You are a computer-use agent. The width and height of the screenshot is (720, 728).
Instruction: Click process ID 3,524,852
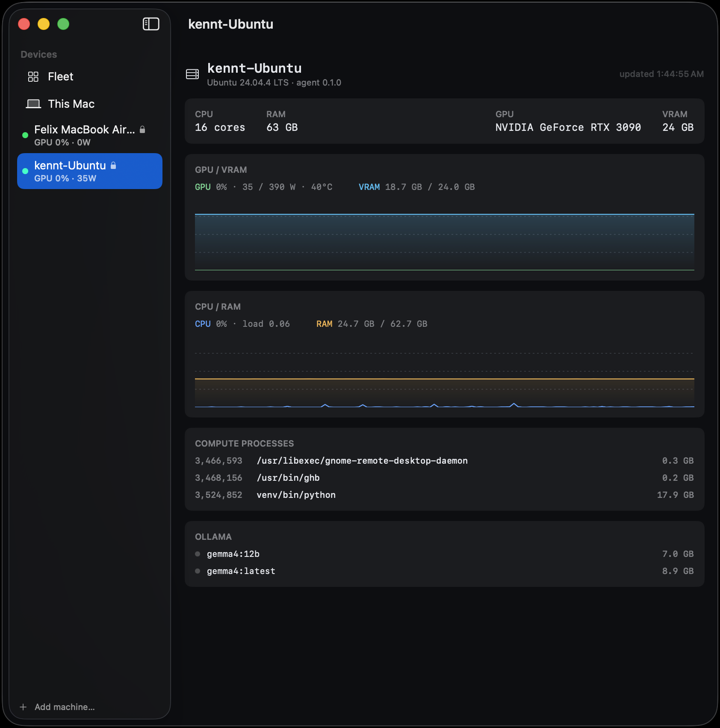(218, 495)
